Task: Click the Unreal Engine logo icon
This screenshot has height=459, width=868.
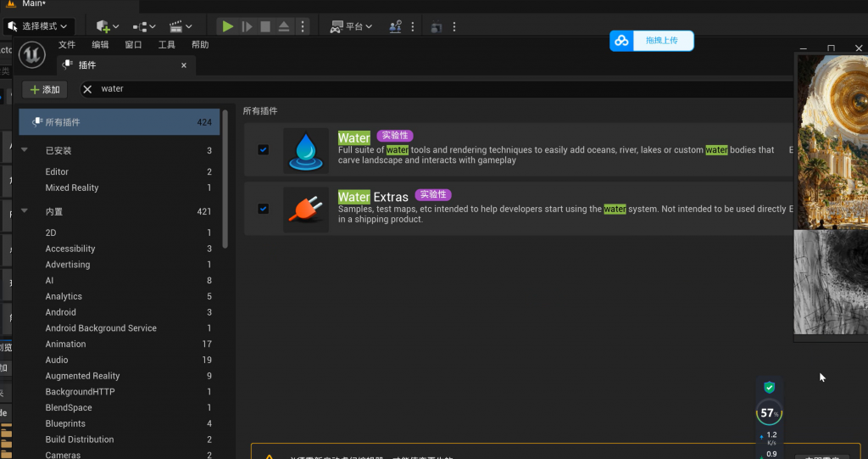Action: coord(32,55)
